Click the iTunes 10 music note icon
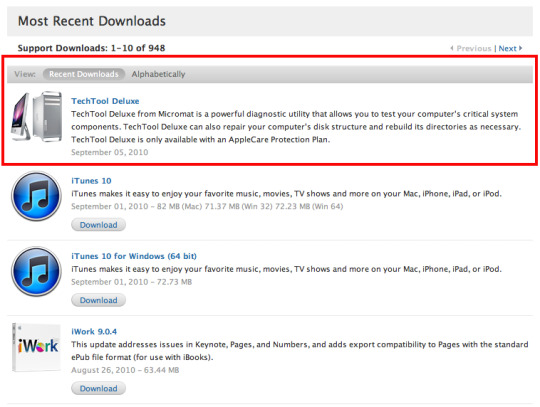 pyautogui.click(x=36, y=196)
